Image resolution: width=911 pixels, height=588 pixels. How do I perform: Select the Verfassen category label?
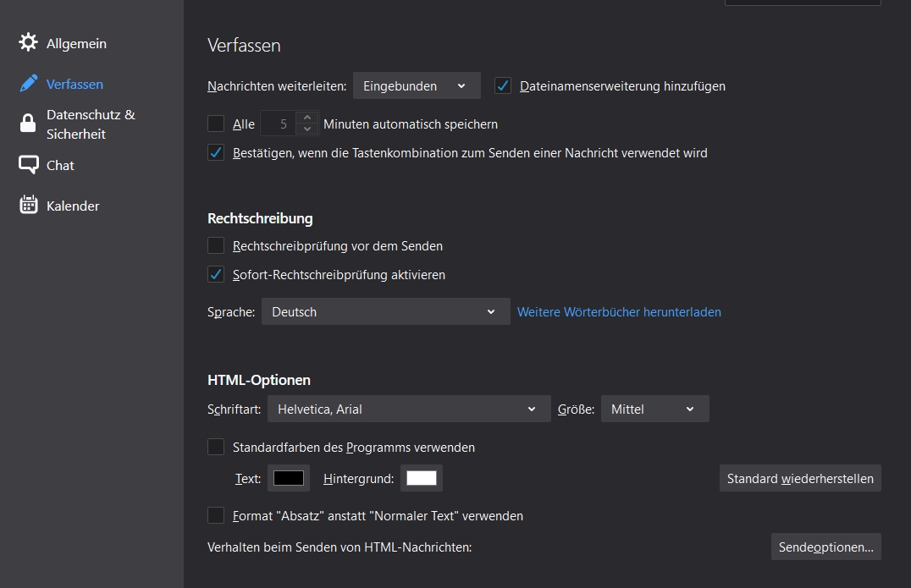[x=75, y=84]
